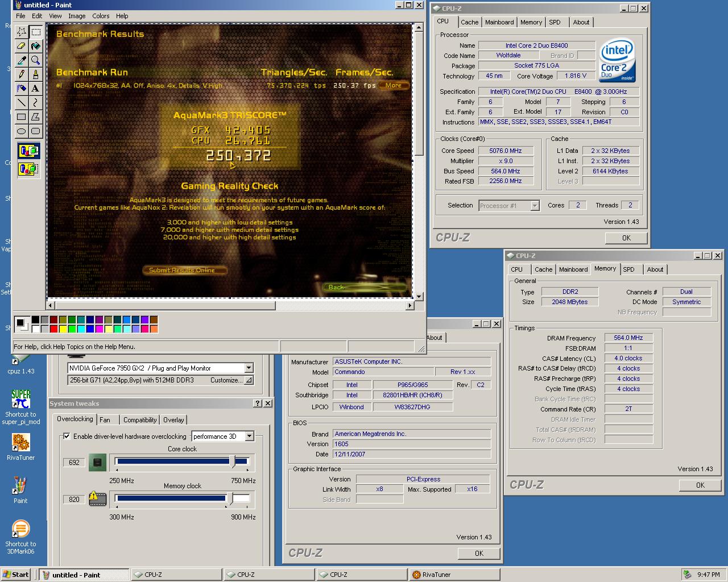Click OK in the CPU-Z Mainboard window
This screenshot has width=728, height=582.
[x=479, y=554]
